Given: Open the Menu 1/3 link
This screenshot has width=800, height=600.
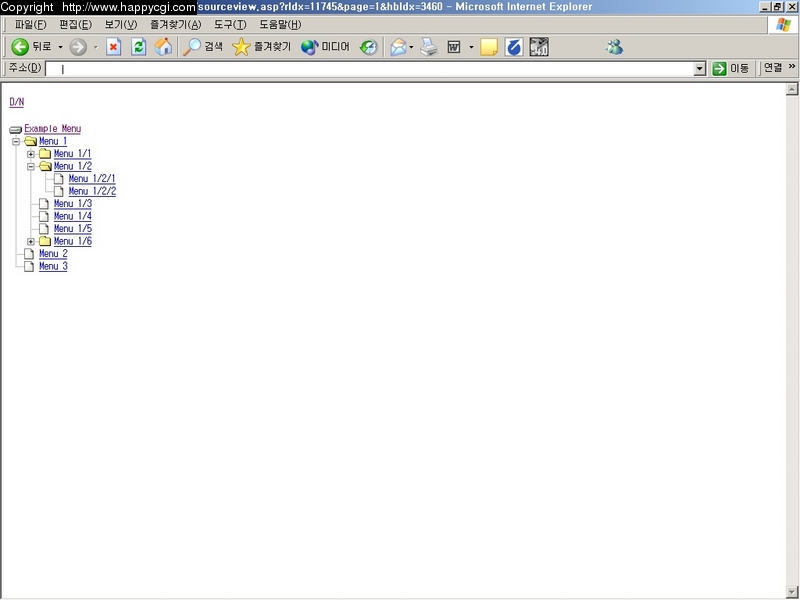Looking at the screenshot, I should point(73,204).
